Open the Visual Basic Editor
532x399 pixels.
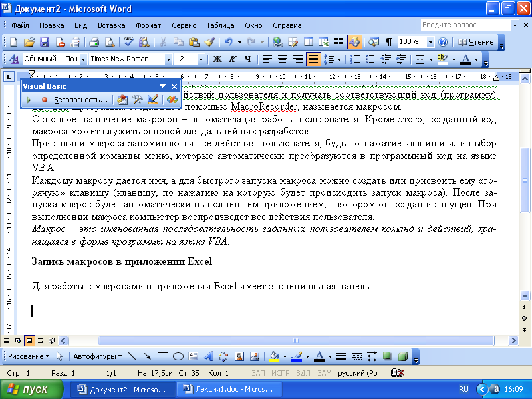click(x=122, y=100)
